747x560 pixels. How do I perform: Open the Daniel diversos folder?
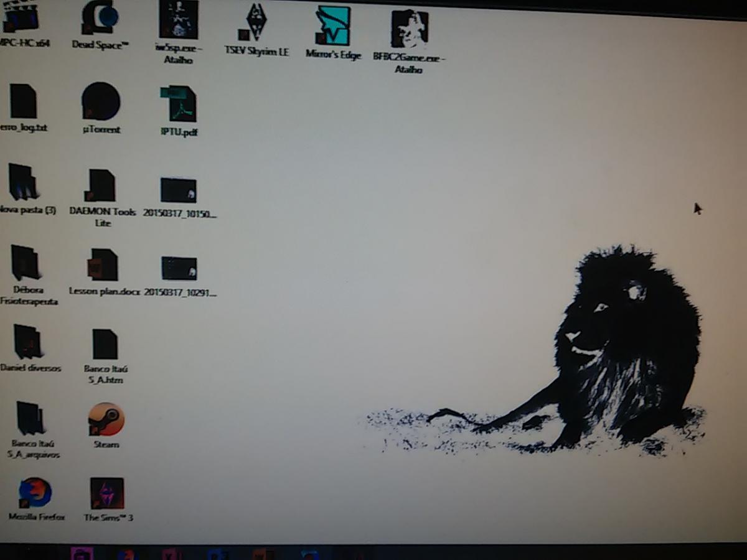coord(28,342)
